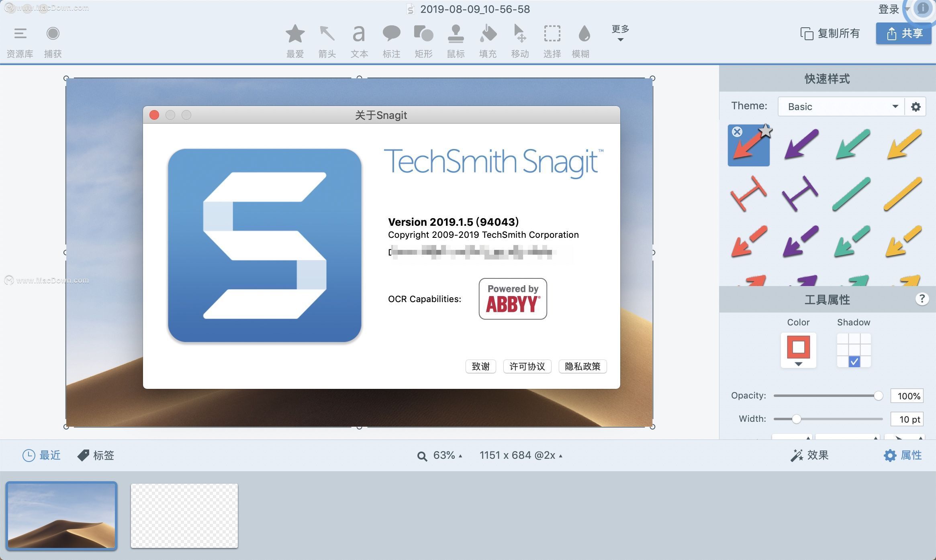
Task: Show 最近 recent captures tray
Action: (x=41, y=455)
